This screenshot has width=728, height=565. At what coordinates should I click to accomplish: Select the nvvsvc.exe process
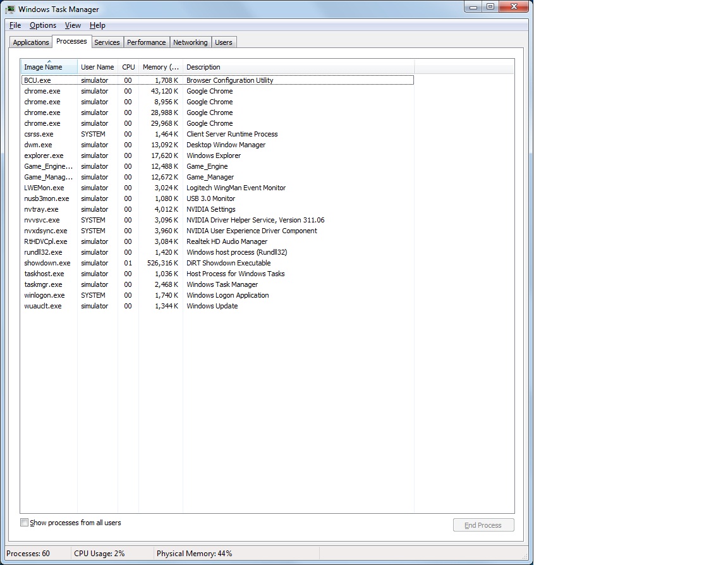[x=217, y=220]
